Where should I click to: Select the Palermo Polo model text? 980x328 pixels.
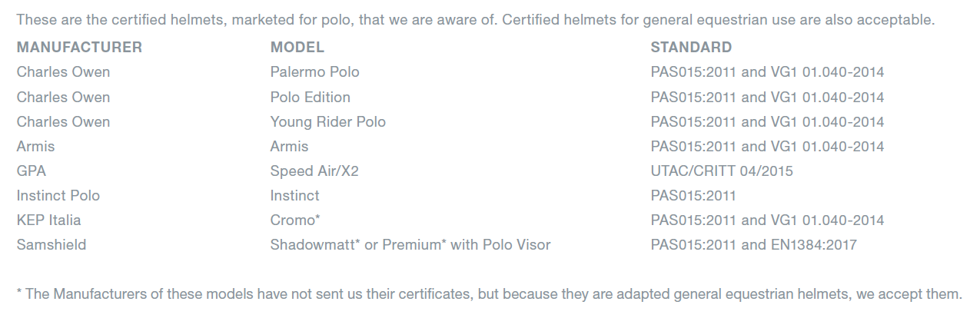[314, 72]
